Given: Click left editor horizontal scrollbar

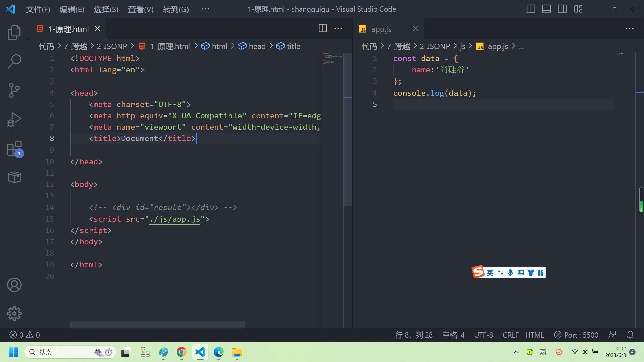Looking at the screenshot, I should point(157,324).
